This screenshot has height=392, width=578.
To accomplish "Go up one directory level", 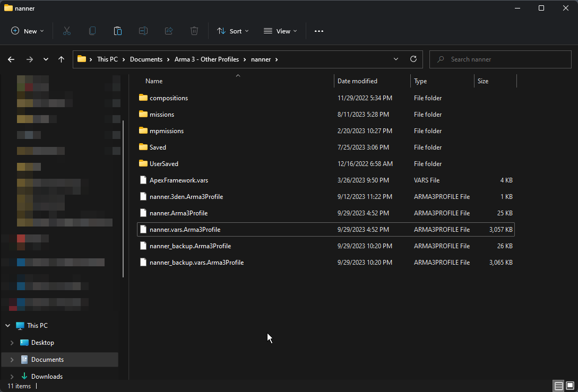I will 62,59.
